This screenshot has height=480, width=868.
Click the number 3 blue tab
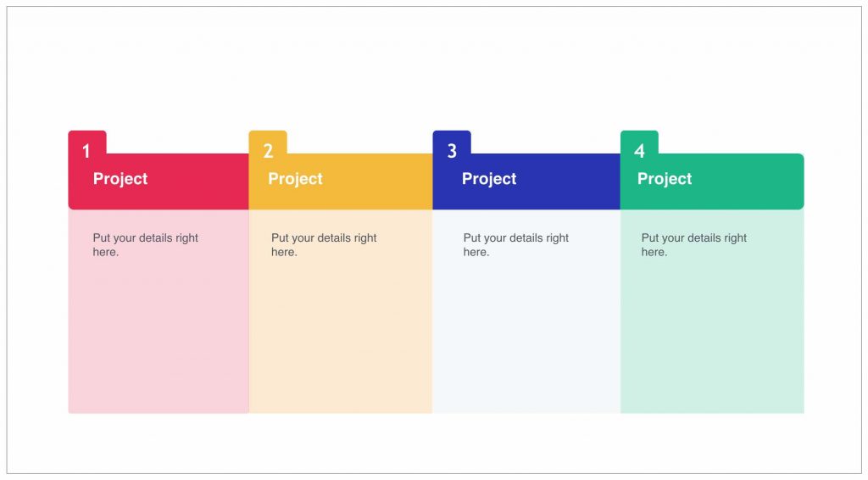452,142
